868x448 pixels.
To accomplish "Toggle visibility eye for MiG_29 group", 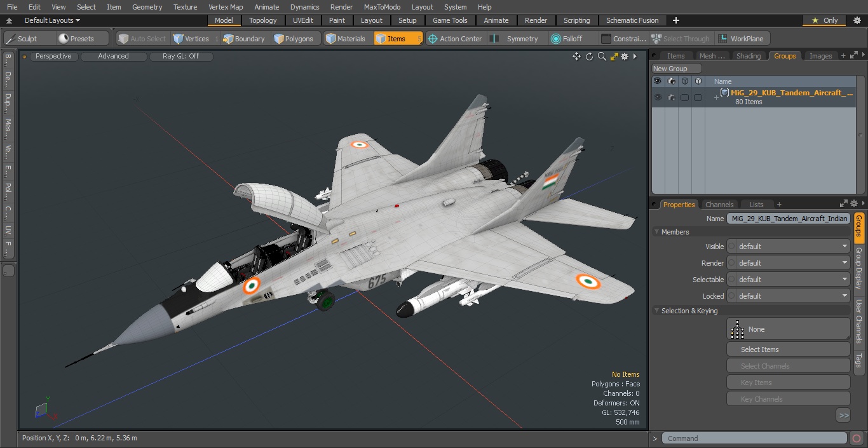I will [658, 97].
